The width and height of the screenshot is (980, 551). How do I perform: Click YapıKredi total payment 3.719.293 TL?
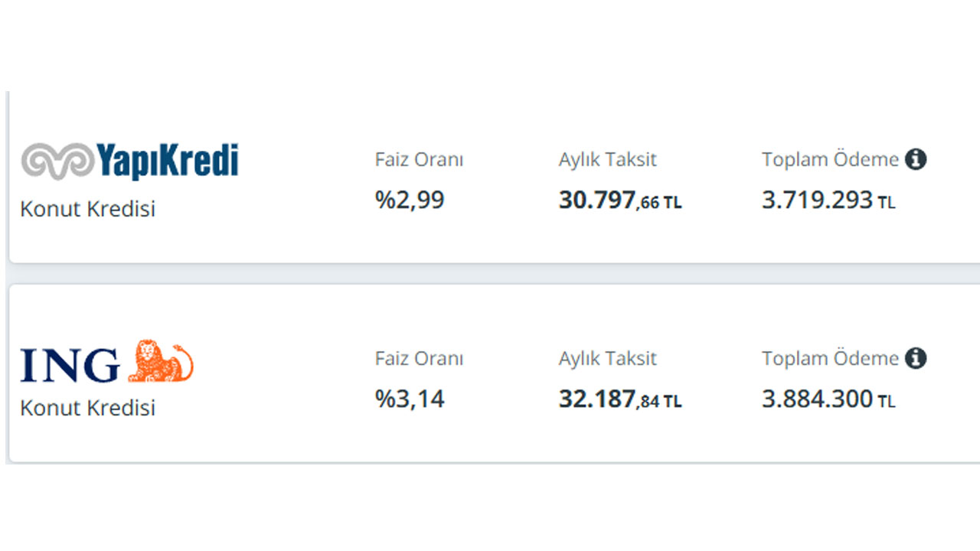[828, 201]
